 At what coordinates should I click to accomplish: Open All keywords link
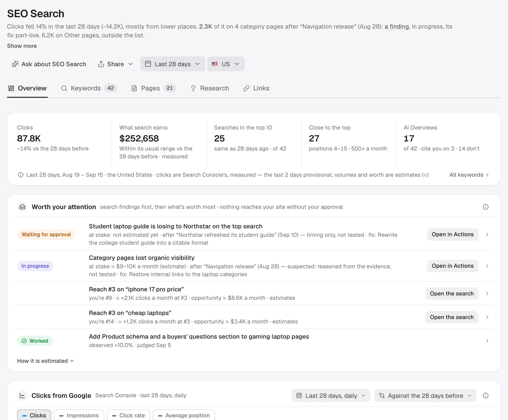[x=469, y=175]
